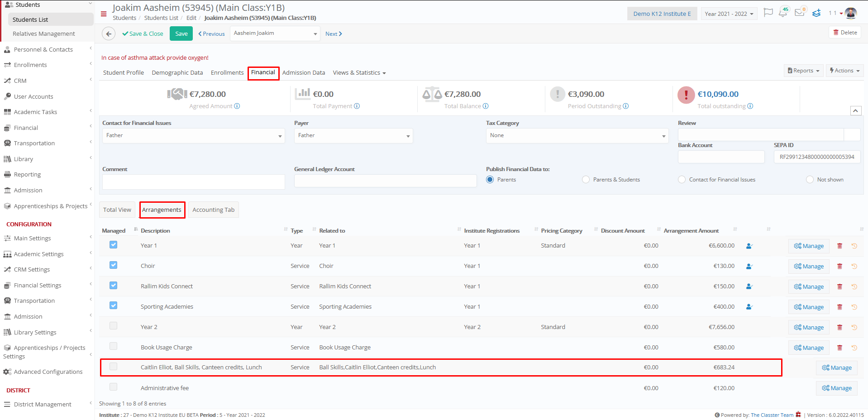The image size is (868, 420).
Task: Click into the Bank Account field
Action: click(721, 157)
